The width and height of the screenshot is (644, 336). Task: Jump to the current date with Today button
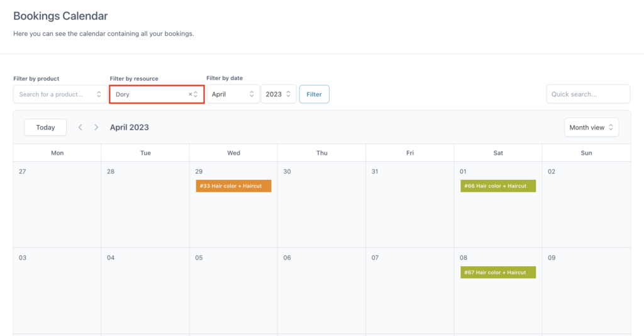45,127
